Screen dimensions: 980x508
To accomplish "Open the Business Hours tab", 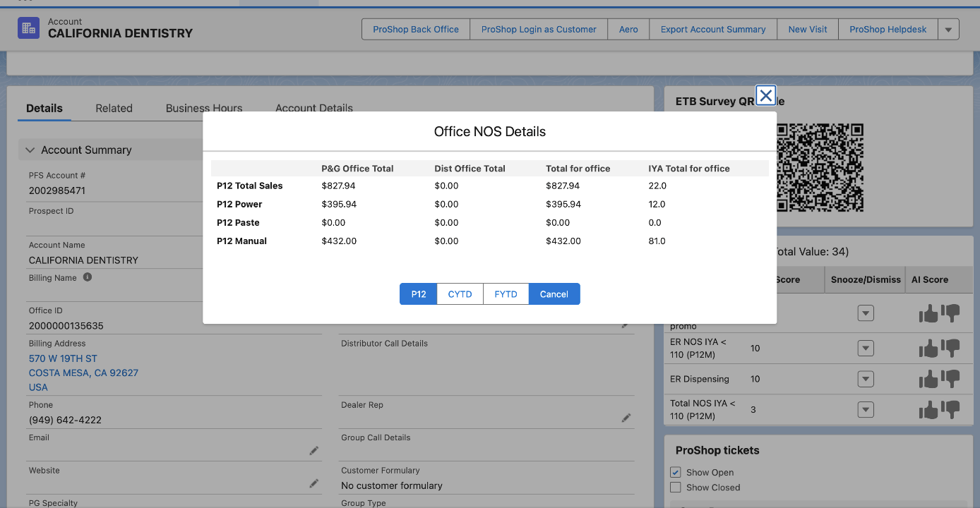I will (204, 108).
